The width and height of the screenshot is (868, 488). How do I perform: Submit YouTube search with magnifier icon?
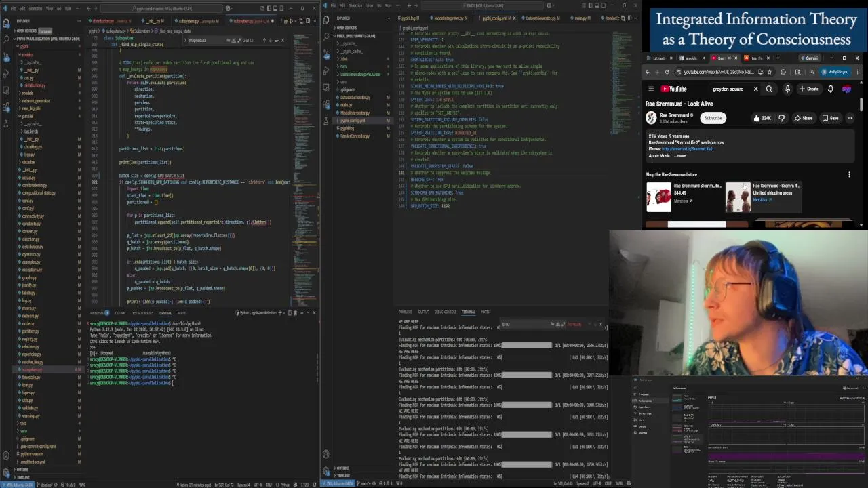click(x=769, y=89)
